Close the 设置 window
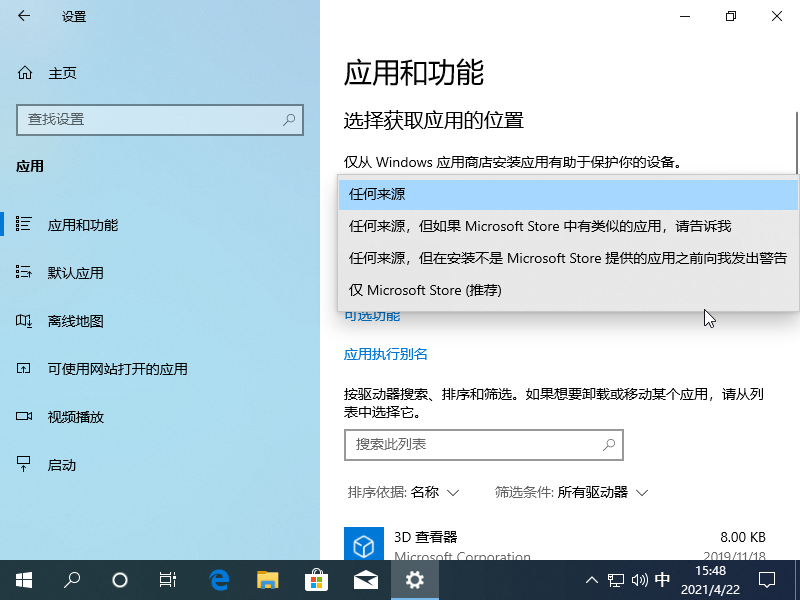 (777, 16)
